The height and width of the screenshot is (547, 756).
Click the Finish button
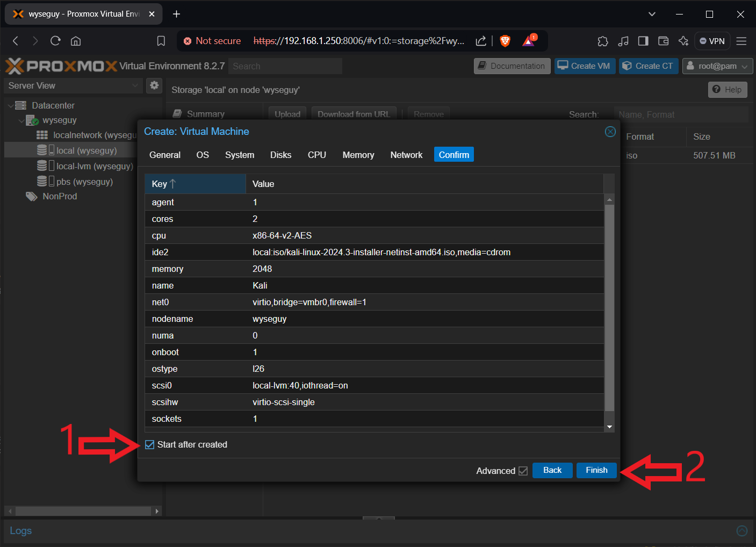pos(596,470)
